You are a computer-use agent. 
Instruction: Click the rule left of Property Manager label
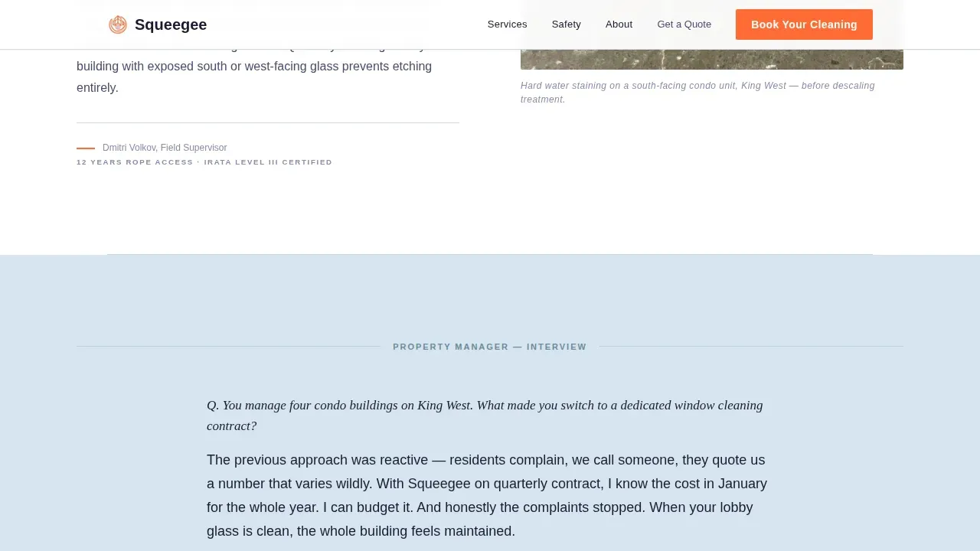228,347
